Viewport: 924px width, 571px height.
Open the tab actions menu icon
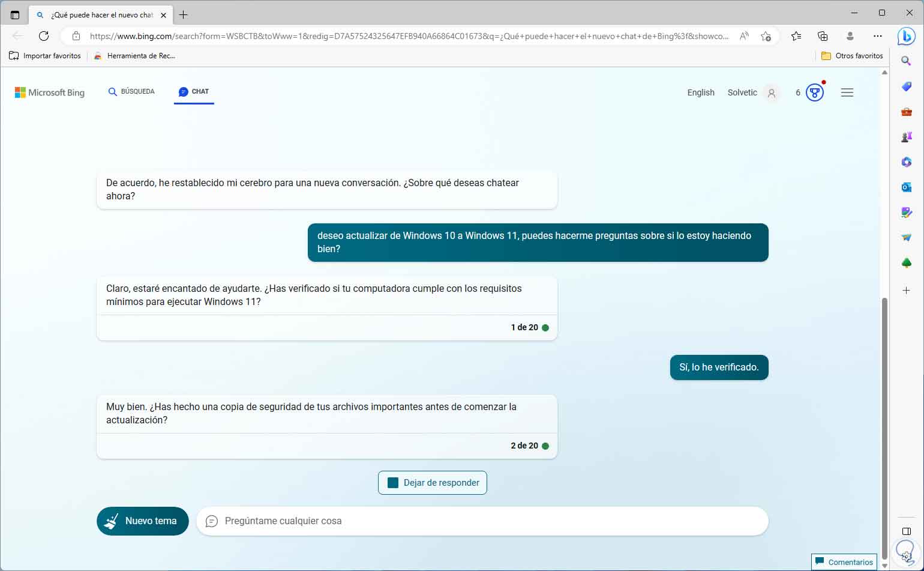[x=15, y=14]
